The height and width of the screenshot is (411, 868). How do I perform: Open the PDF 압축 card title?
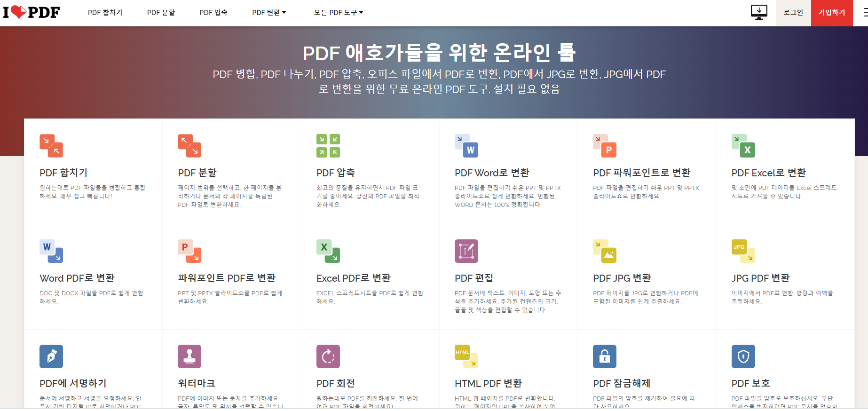(x=336, y=173)
